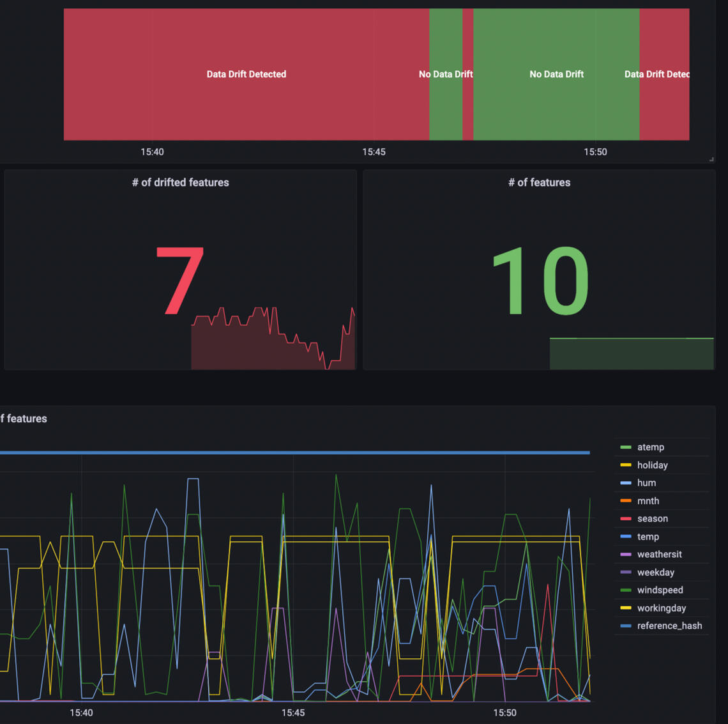Toggle the hum series legend label
Screen dimensions: 728x724
click(x=646, y=483)
